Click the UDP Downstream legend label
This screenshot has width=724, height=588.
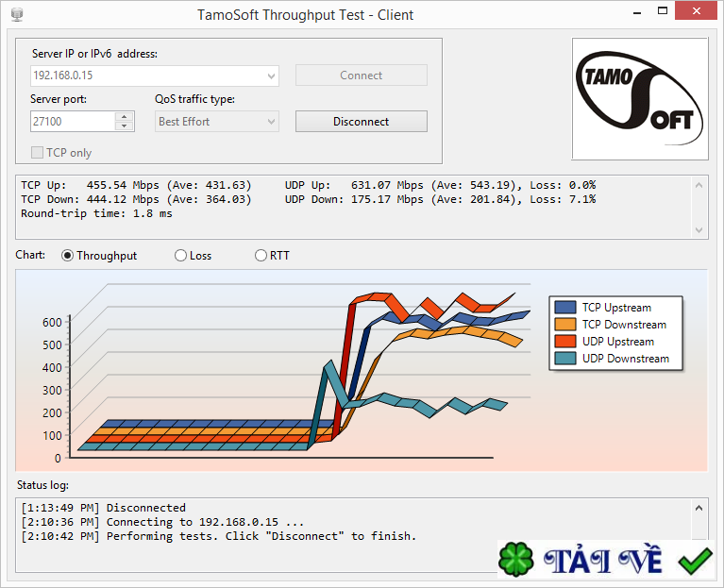[x=625, y=359]
